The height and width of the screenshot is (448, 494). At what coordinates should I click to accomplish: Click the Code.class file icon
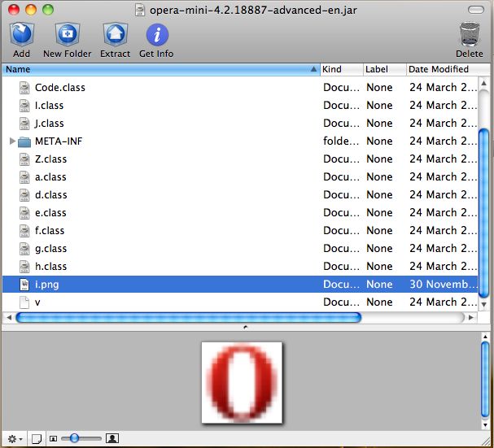point(24,88)
